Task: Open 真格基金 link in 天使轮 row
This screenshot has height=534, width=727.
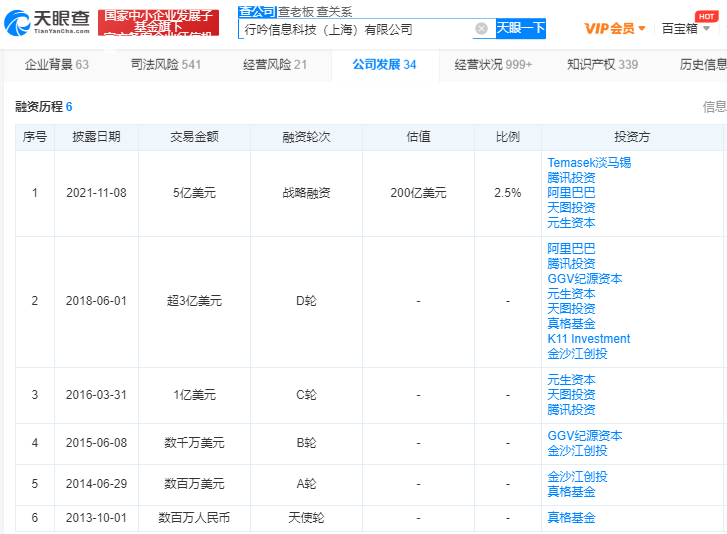Action: click(x=571, y=518)
